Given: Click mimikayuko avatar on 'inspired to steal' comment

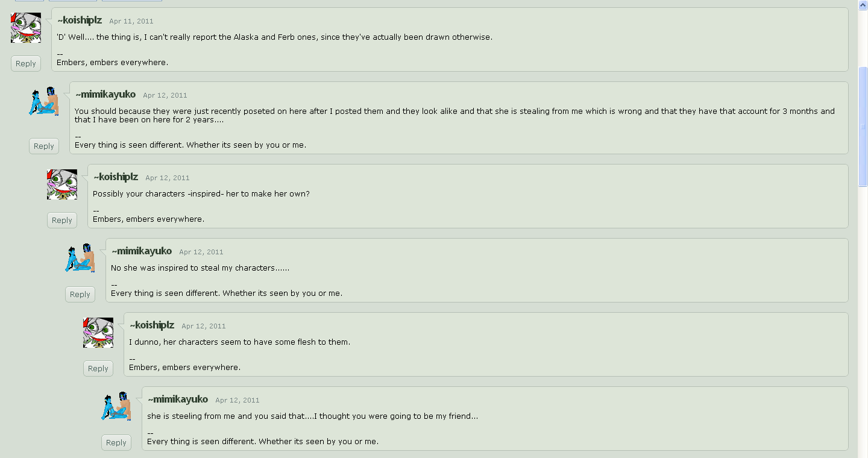Looking at the screenshot, I should (80, 259).
